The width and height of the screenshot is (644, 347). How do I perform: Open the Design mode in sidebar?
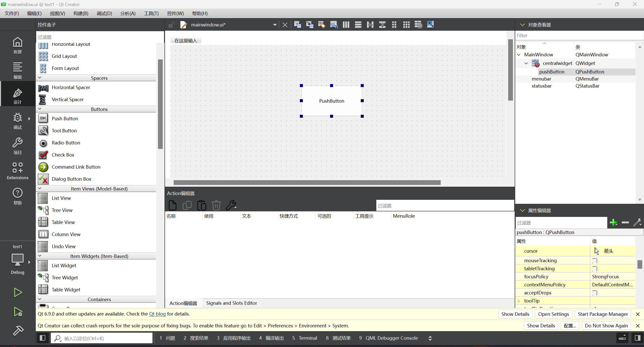coord(17,96)
